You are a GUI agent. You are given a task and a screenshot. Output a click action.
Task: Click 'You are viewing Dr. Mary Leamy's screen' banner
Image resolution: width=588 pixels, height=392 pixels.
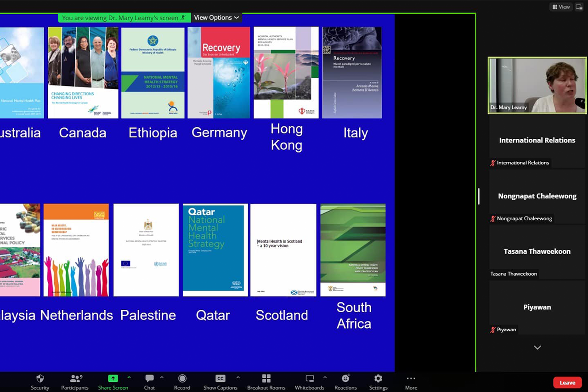[124, 17]
